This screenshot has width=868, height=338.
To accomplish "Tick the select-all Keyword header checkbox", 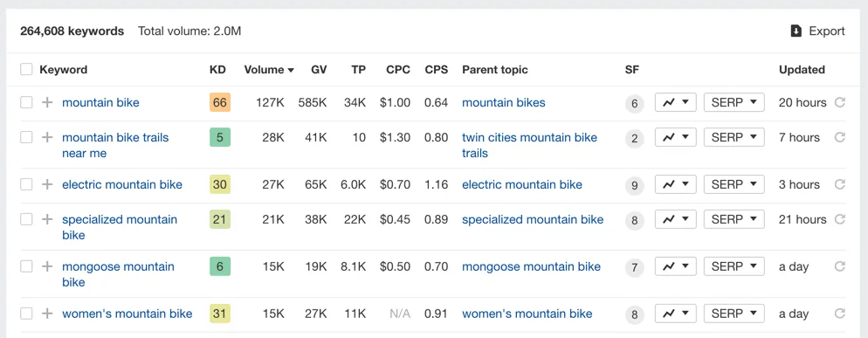I will coord(26,69).
